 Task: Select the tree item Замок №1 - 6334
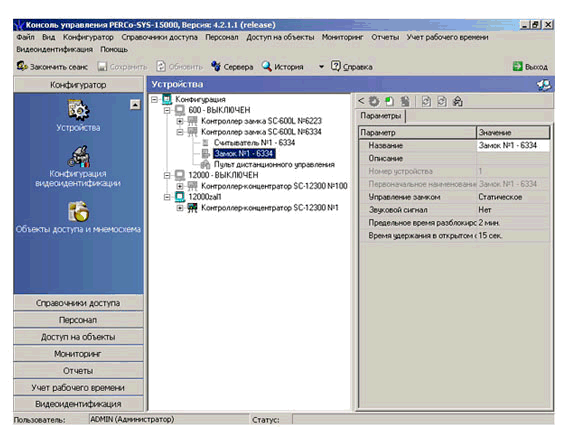[244, 154]
